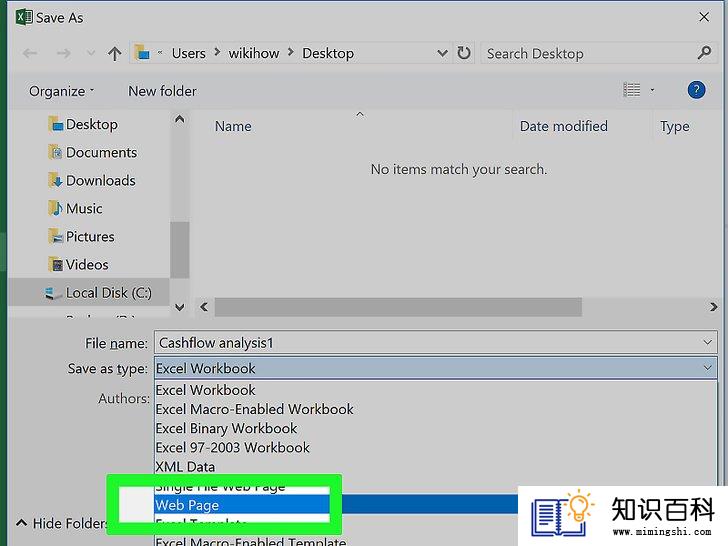Screen dimensions: 728x546
Task: Sort by the Name column header
Action: point(233,126)
